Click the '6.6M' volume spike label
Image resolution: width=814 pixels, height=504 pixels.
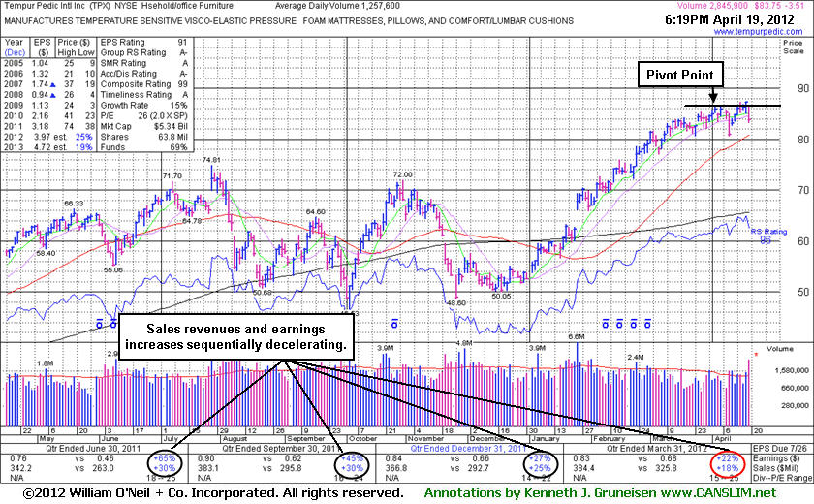click(577, 337)
